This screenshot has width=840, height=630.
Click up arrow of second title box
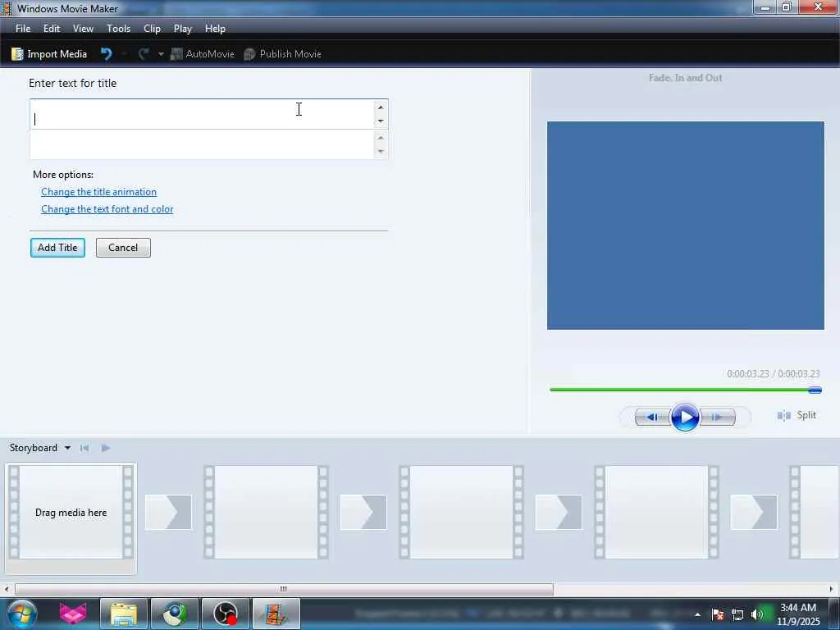tap(381, 138)
